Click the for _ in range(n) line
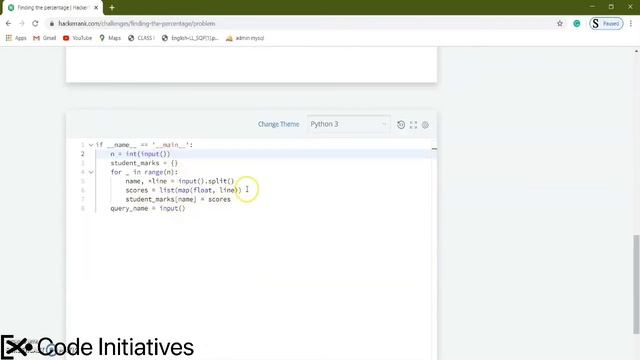 144,172
